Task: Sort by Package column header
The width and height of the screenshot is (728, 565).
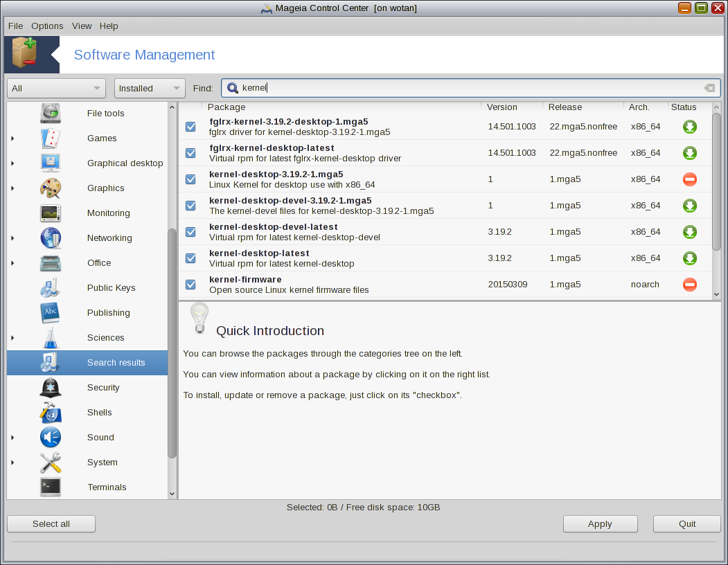Action: pyautogui.click(x=341, y=107)
